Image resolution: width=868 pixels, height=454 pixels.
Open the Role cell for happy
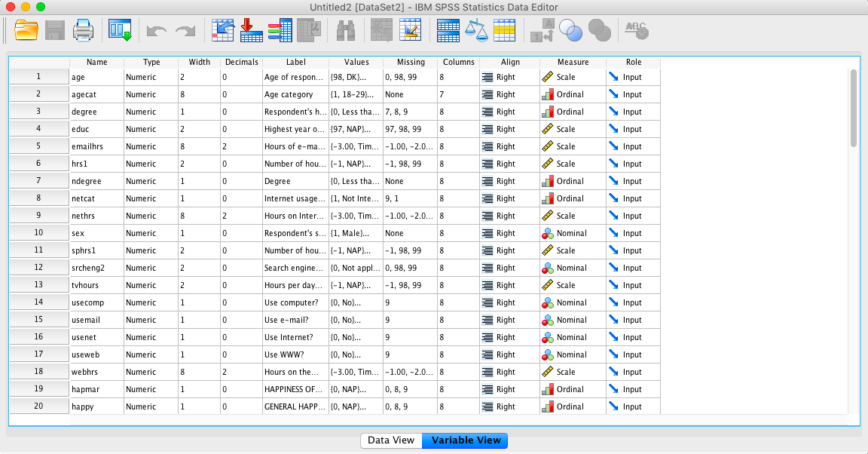tap(634, 406)
